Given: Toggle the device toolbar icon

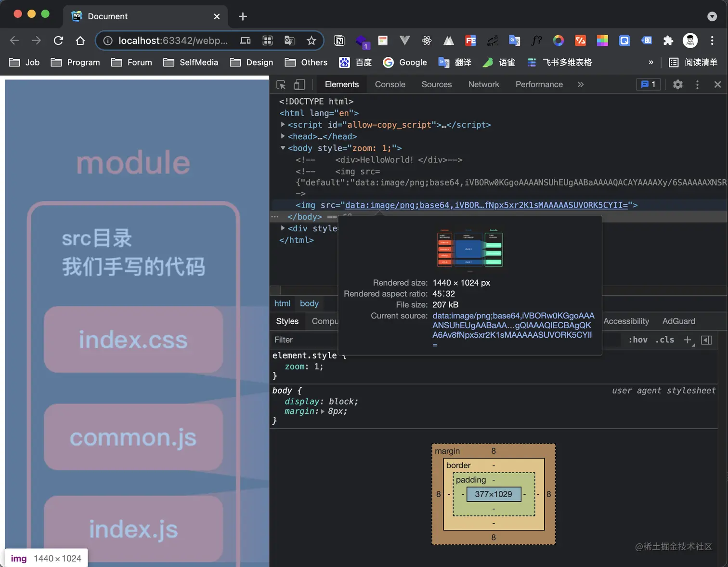Looking at the screenshot, I should coord(299,85).
